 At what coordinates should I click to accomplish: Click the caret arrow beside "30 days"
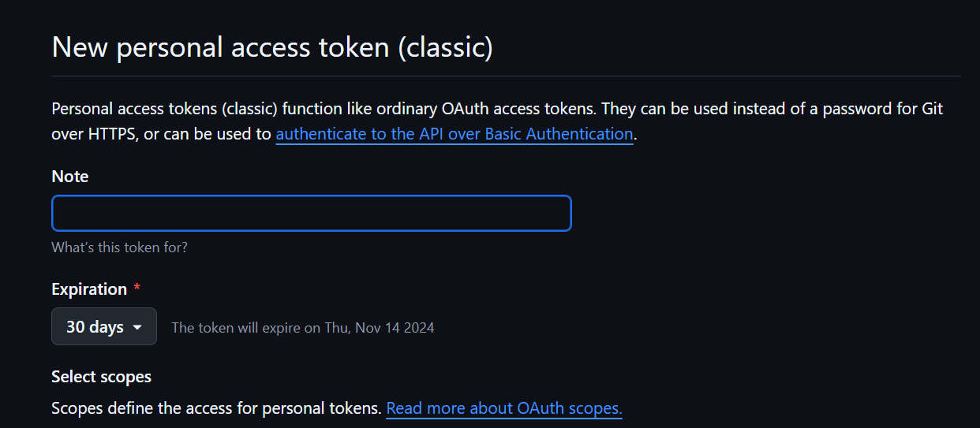[x=137, y=327]
